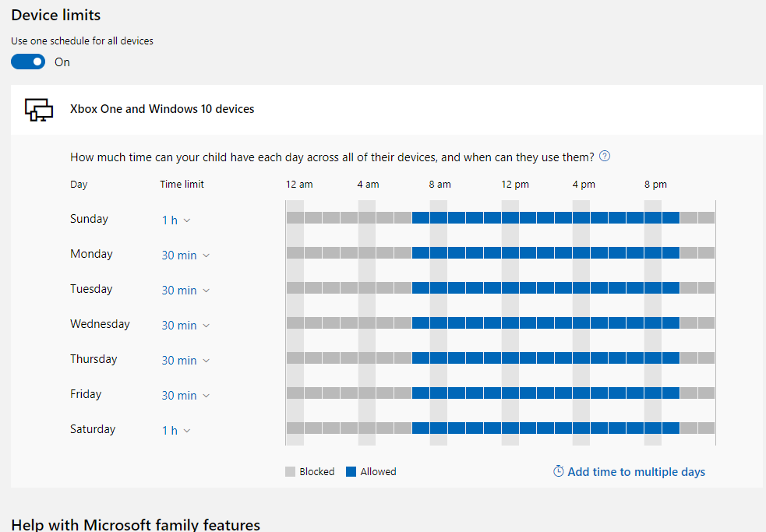This screenshot has height=532, width=766.
Task: Toggle off Use one schedule for all devices
Action: [28, 62]
